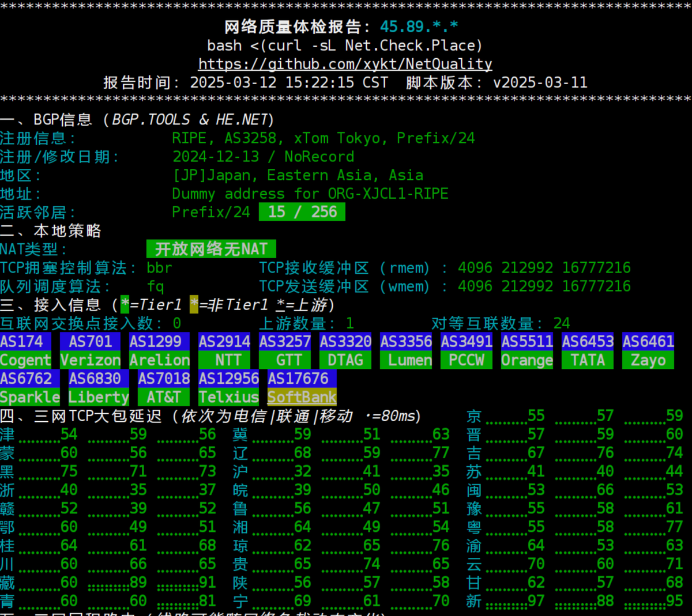Click the AS174 cell
The height and width of the screenshot is (616, 692).
[25, 342]
